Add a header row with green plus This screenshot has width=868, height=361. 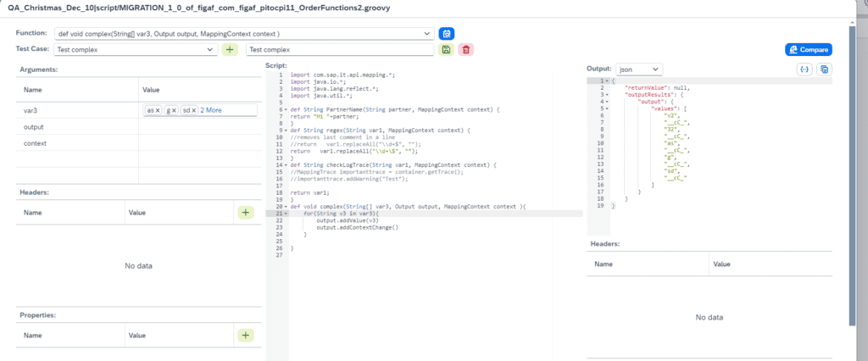pos(246,212)
